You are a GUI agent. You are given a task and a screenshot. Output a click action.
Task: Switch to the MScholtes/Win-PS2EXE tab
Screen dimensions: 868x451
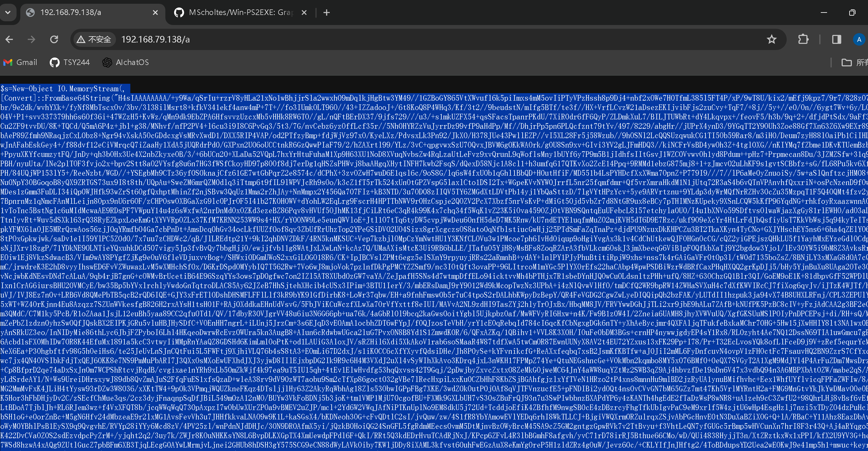tap(240, 13)
